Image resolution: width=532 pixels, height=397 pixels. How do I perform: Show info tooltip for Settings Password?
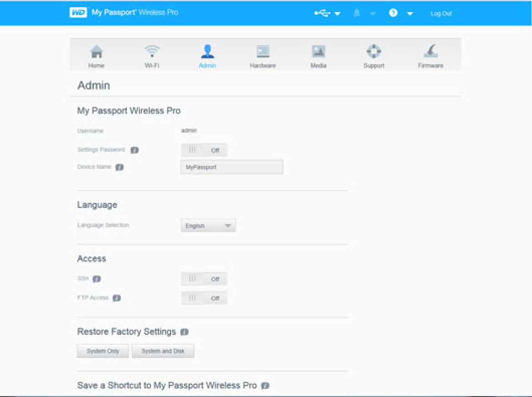coord(135,150)
